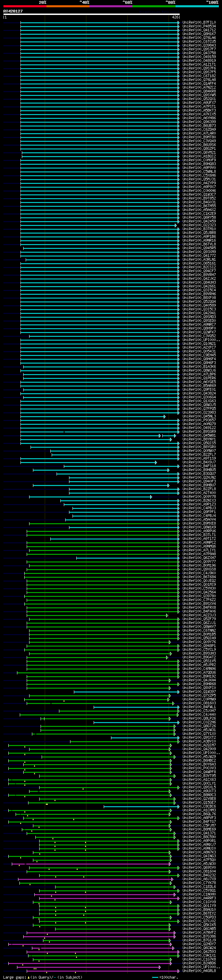Click the hit label UniRef100_A9RPU6
Viewport: 222px width, 980px height.
click(x=199, y=531)
